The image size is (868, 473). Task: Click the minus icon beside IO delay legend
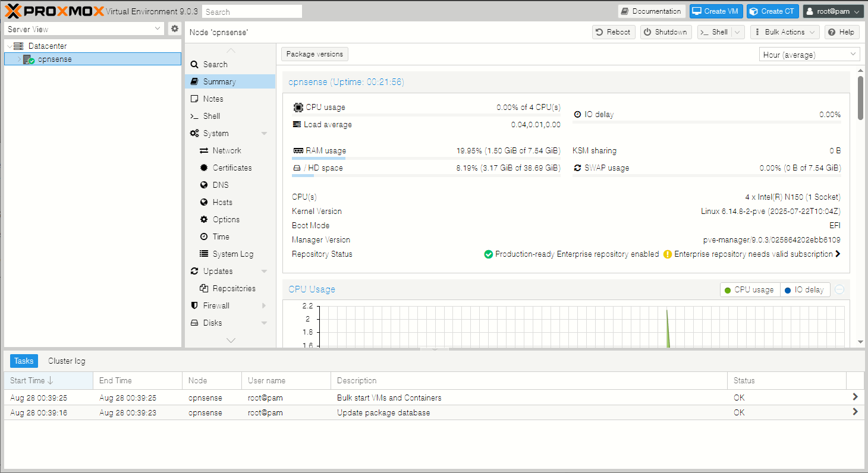point(839,289)
